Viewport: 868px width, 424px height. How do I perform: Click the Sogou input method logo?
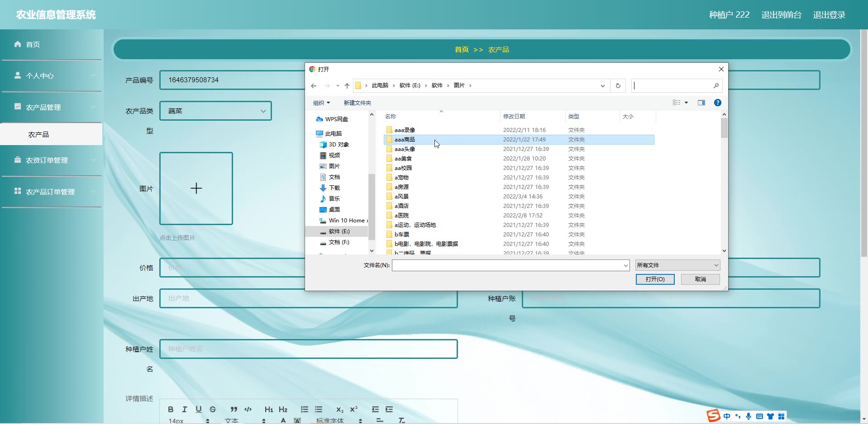714,415
